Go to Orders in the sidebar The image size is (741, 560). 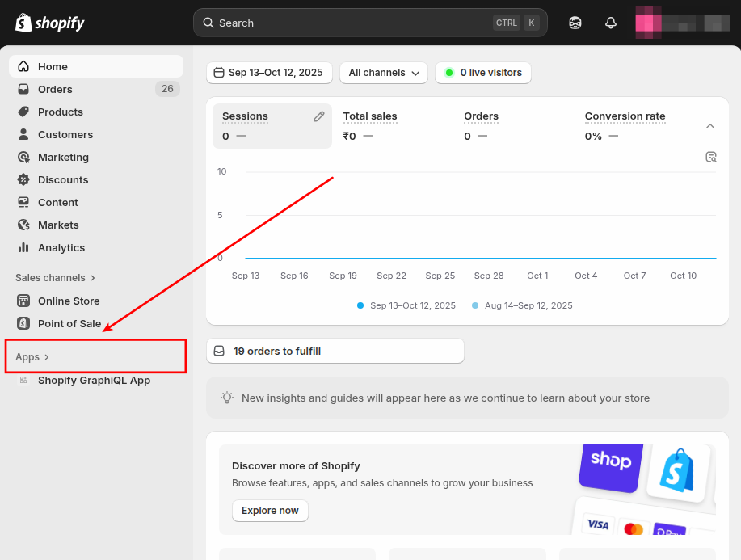point(55,89)
